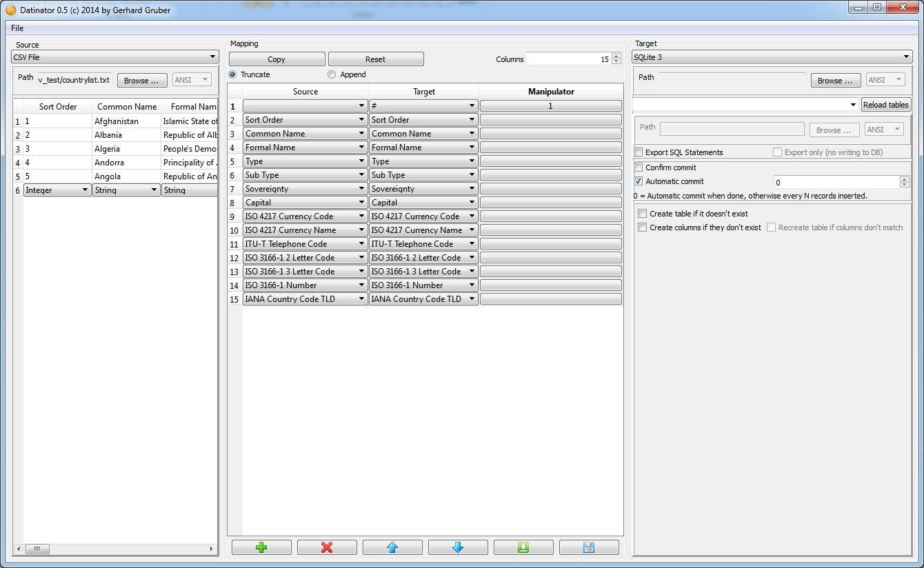Image resolution: width=924 pixels, height=568 pixels.
Task: Open Sovereignty target mapping dropdown
Action: pos(423,189)
